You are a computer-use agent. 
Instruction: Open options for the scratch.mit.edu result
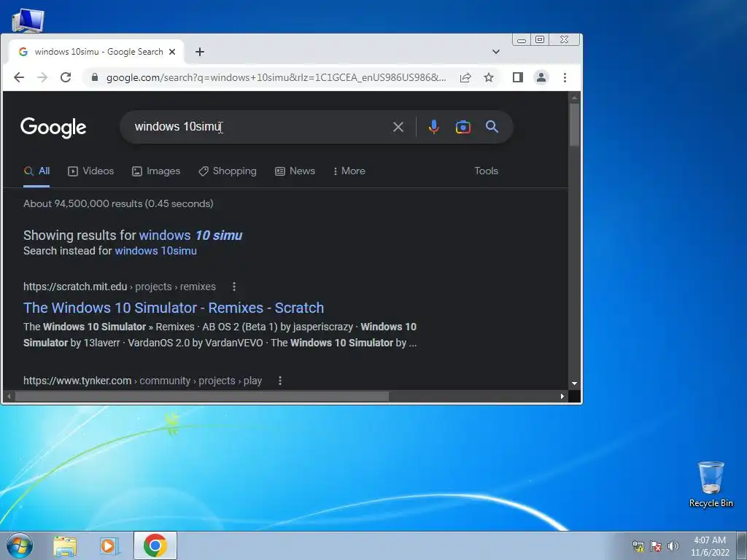coord(234,287)
